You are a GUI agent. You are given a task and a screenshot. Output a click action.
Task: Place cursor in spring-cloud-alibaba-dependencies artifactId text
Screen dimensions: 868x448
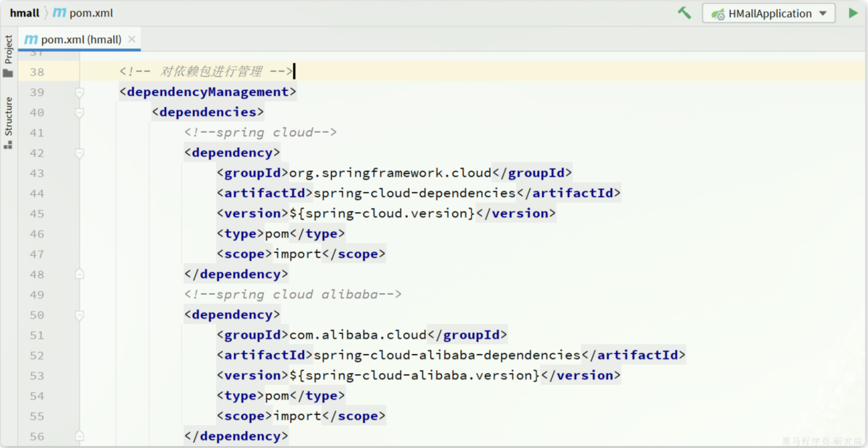click(x=447, y=356)
